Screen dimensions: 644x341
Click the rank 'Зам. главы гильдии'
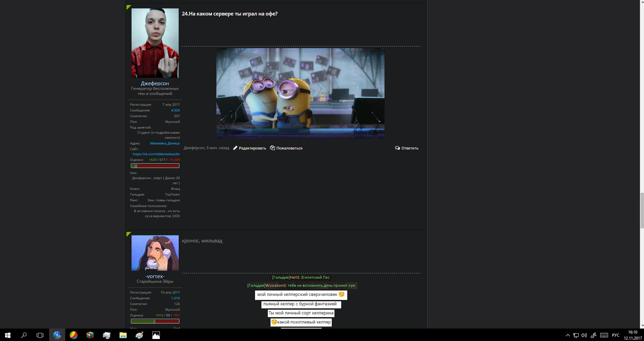(x=164, y=200)
